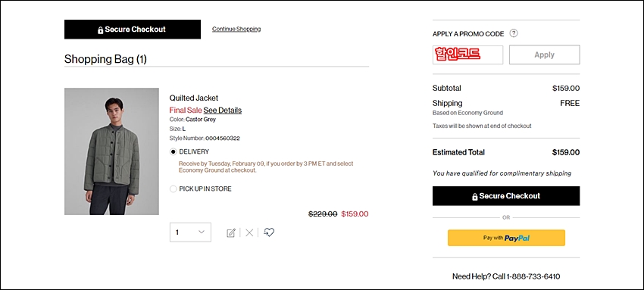This screenshot has height=290, width=644.
Task: Click the Apply promo code button
Action: (x=544, y=55)
